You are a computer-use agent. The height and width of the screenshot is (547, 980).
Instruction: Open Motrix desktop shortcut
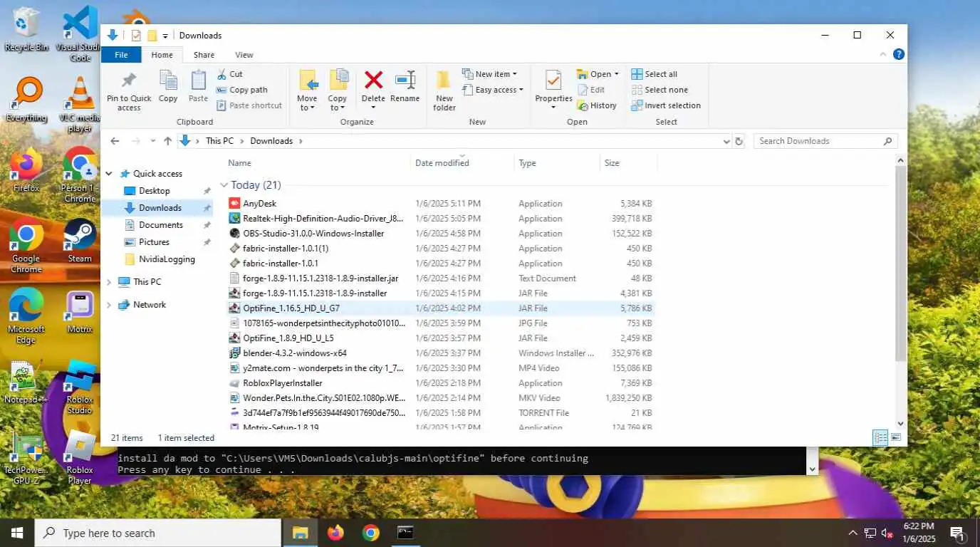coord(80,311)
